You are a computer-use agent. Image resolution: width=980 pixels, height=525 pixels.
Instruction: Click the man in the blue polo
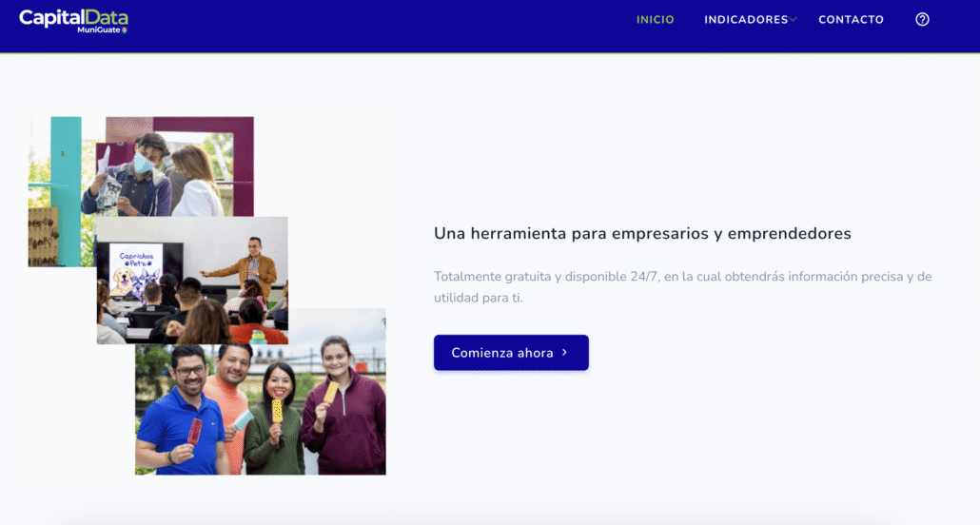[180, 418]
